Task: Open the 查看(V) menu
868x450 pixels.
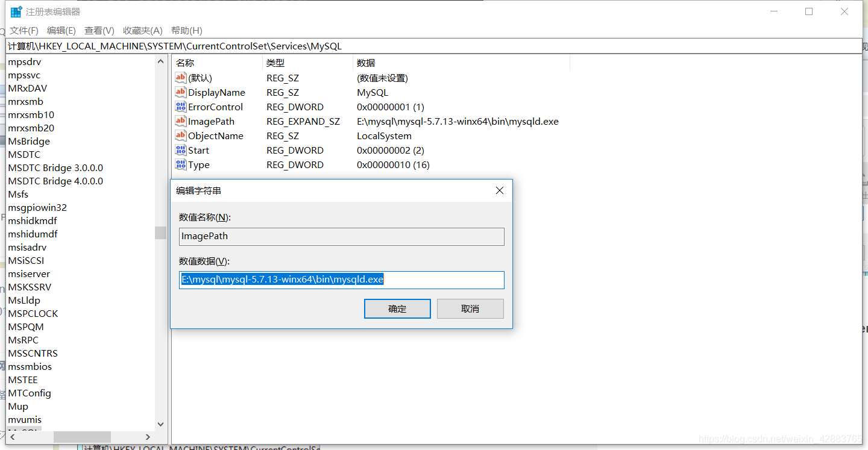Action: [99, 31]
